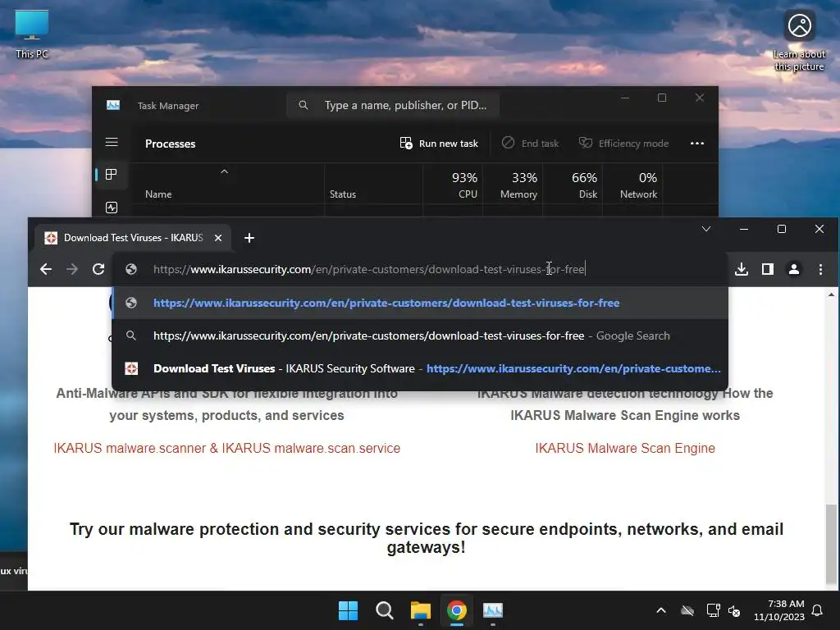Click network tray icon

point(713,610)
